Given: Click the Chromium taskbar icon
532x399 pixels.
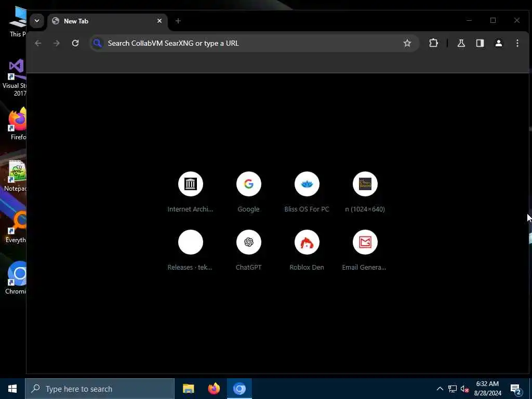Looking at the screenshot, I should pos(239,389).
